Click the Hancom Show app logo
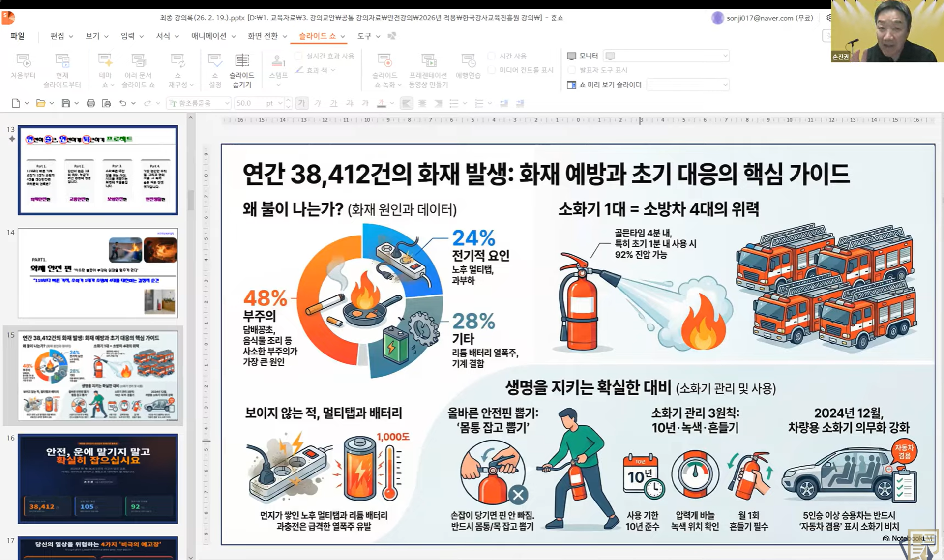Viewport: 944px width, 560px height. (8, 18)
